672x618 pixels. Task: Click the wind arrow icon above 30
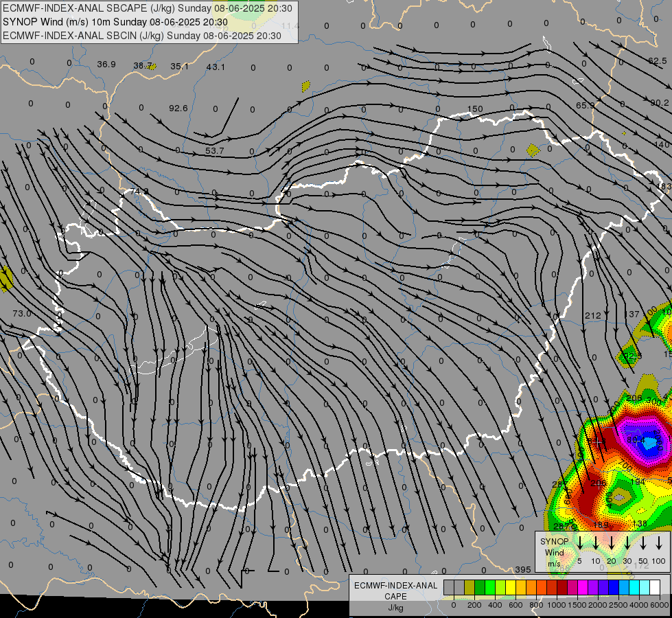coord(627,542)
